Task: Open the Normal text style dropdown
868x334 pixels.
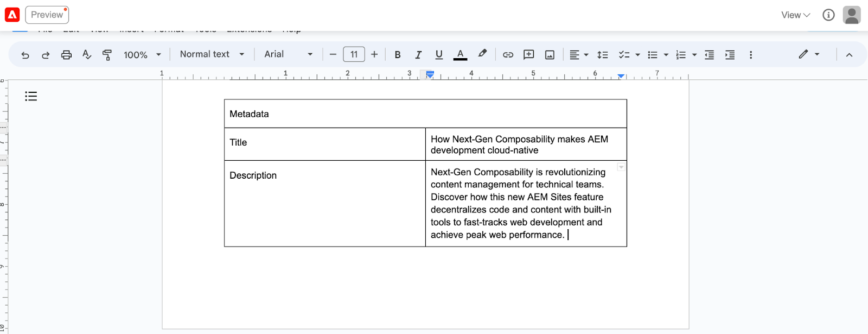Action: point(212,54)
